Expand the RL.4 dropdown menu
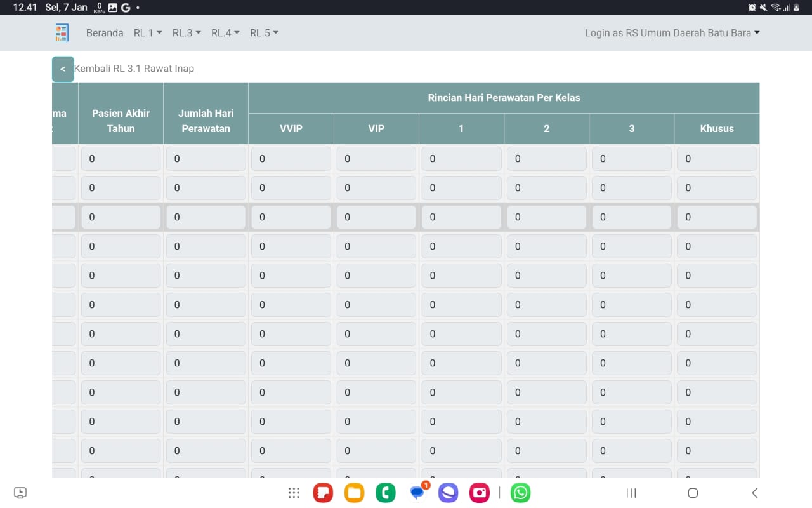This screenshot has width=812, height=508. coord(225,33)
